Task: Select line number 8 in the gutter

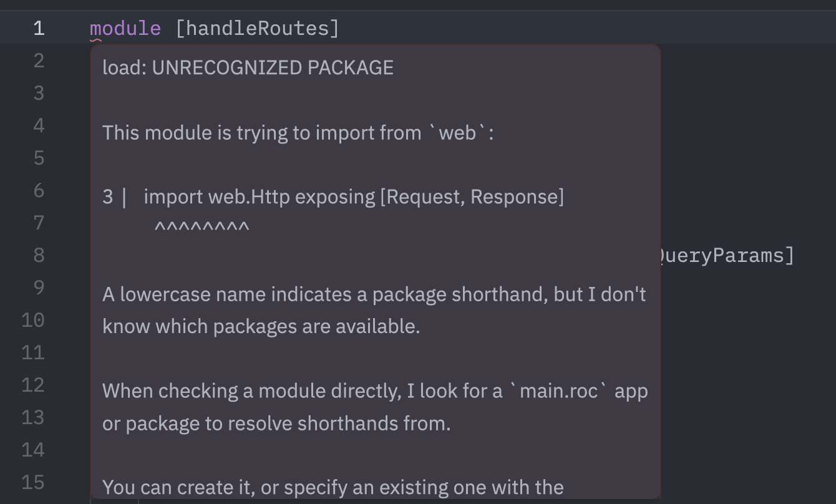Action: coord(39,256)
